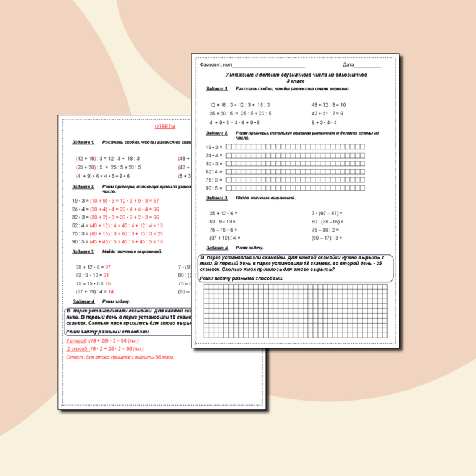The width and height of the screenshot is (476, 476).
Task: Click the "Задание 3." heading on the front worksheet
Action: pos(217,198)
